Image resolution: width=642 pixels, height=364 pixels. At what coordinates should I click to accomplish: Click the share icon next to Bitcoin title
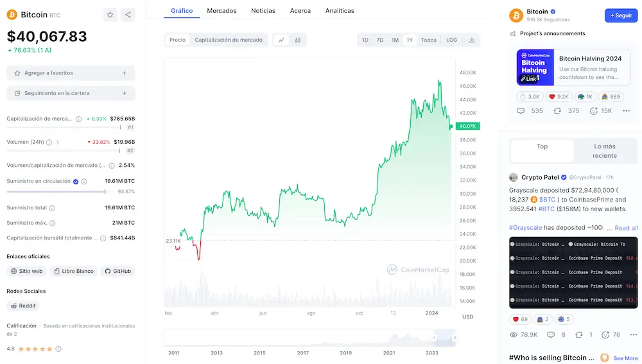pos(128,15)
